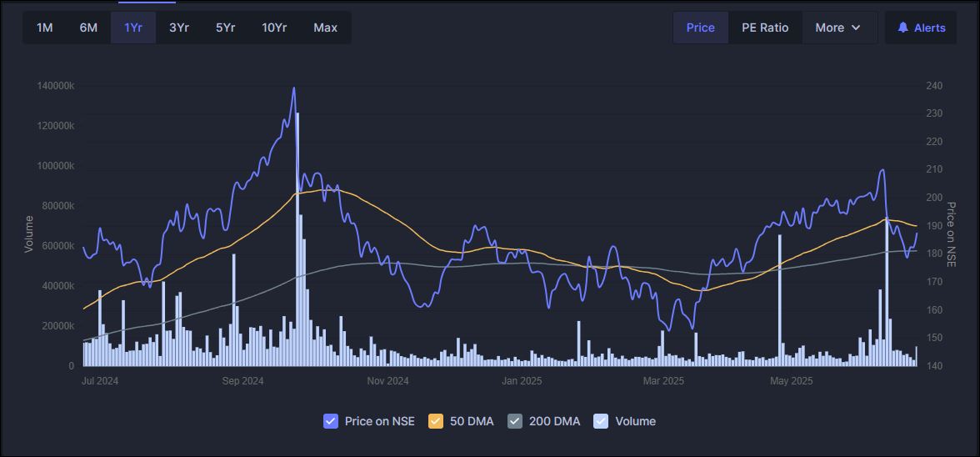This screenshot has width=980, height=457.
Task: Select the 1Yr range tab
Action: coord(133,28)
